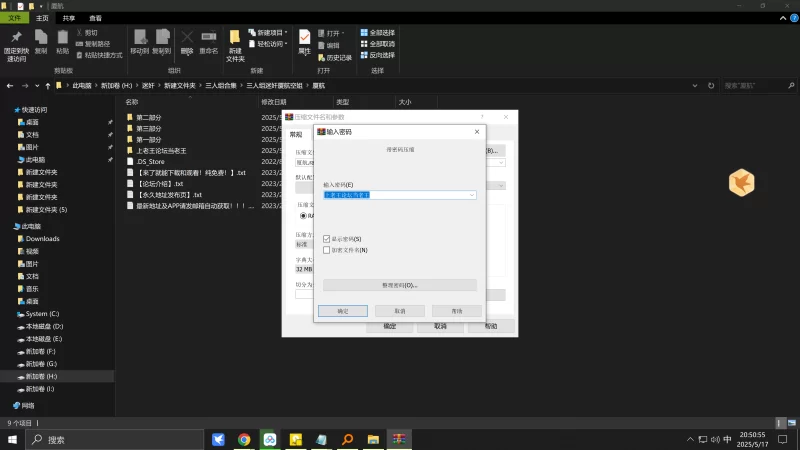Screen dimensions: 800x450
Task: Select 新加卷 (H:) in the navigation tree
Action: [x=41, y=376]
